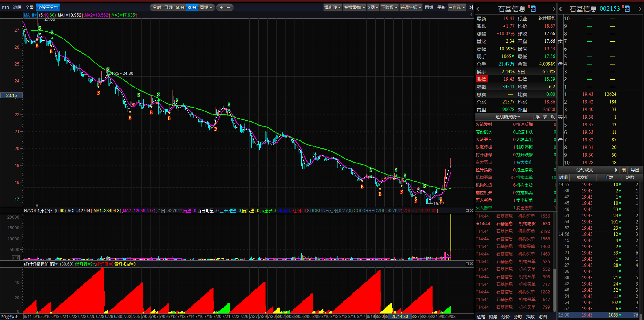The image size is (644, 320).
Task: Maximize the 红绿灯指标 indicator pane
Action: point(467,264)
